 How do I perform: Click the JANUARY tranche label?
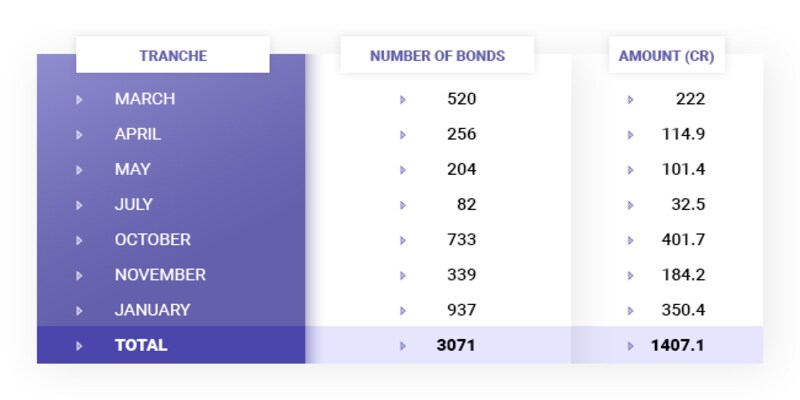[x=152, y=310]
